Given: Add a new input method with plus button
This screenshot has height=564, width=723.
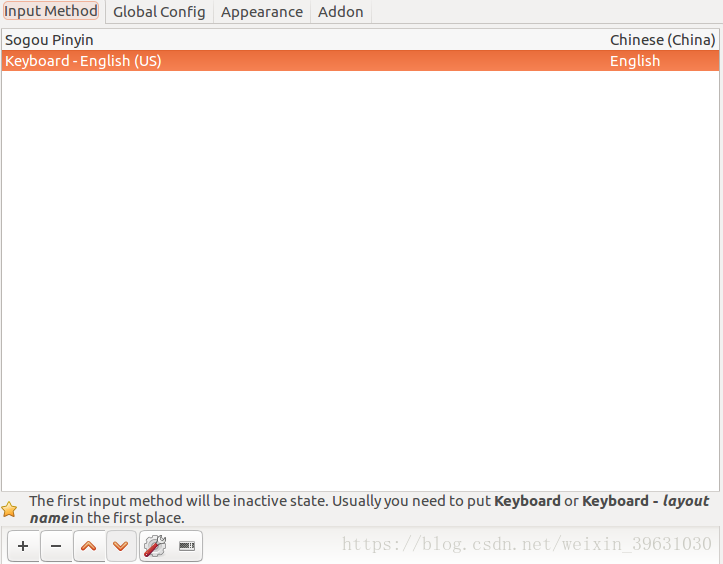Looking at the screenshot, I should click(x=23, y=546).
